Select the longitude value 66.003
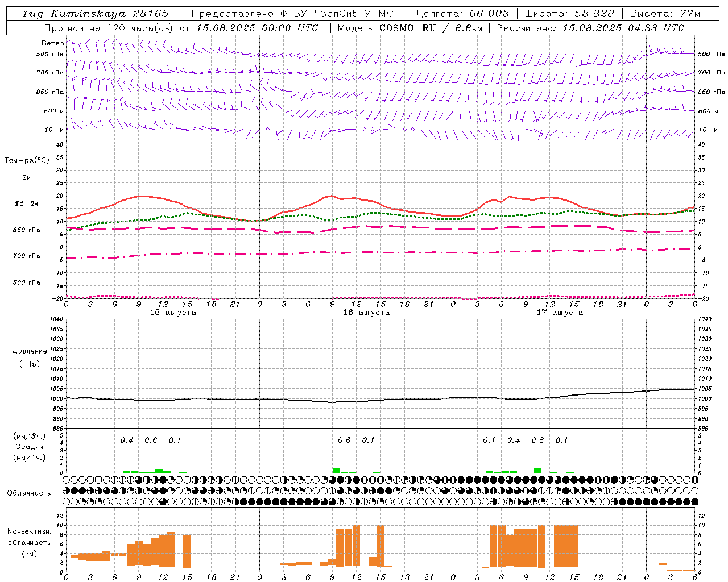Viewport: 728px width, 582px height. click(489, 14)
